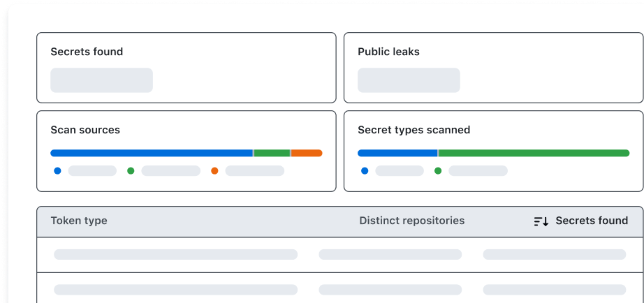Screen dimensions: 644x303
Task: Click the sort icon beside Secrets found
Action: [x=541, y=221]
